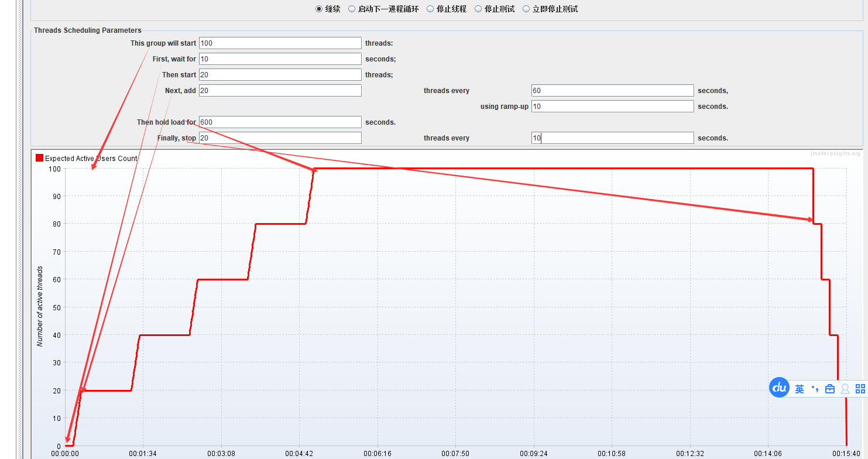This screenshot has width=868, height=459.
Task: Select the 继续 radio button
Action: [x=319, y=9]
